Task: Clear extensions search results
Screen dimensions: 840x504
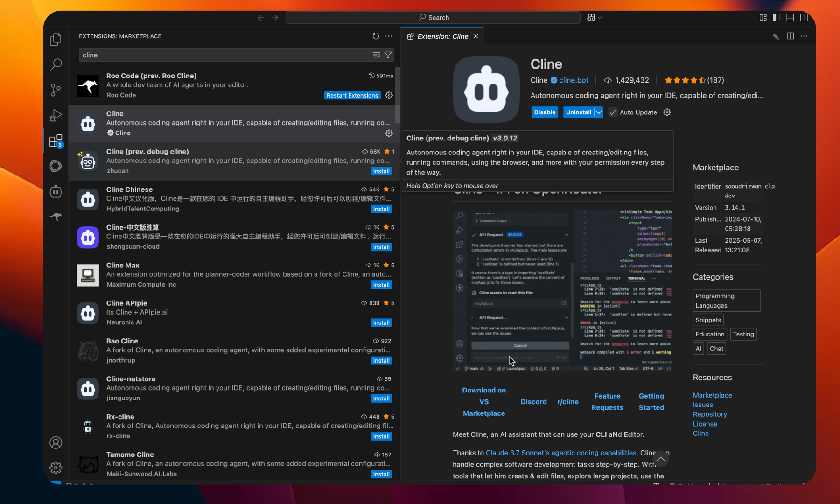Action: 376,55
